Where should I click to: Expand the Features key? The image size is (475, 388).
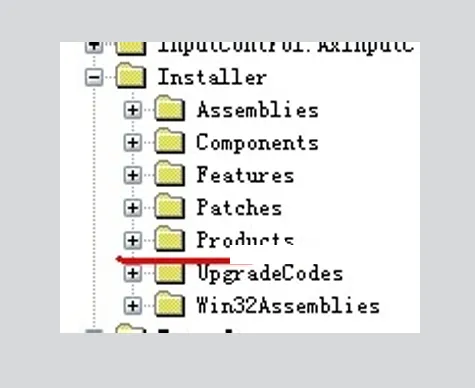pyautogui.click(x=133, y=175)
